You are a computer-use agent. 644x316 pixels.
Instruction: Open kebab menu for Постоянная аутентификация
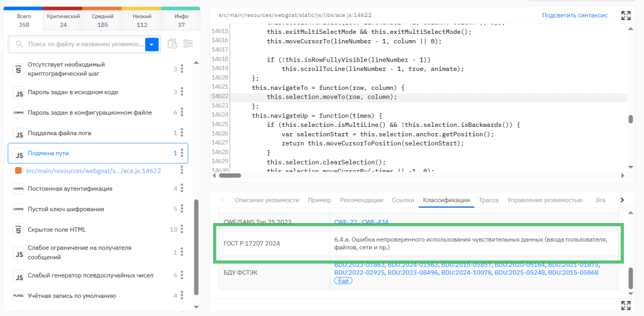[x=182, y=188]
